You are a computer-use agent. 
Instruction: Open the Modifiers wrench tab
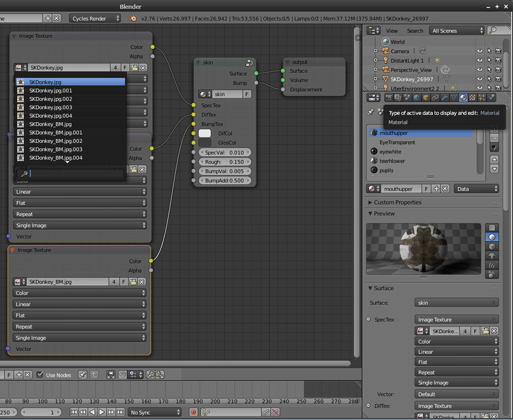[x=444, y=97]
